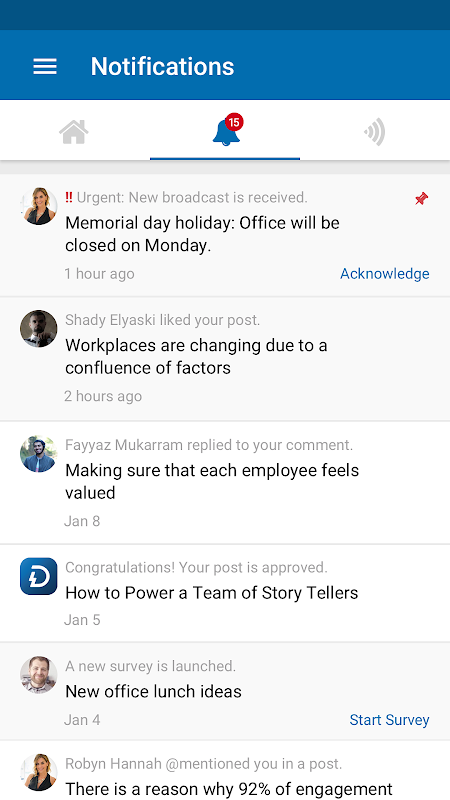
Task: Open Robyn Hannah's avatar in mention notification
Action: pos(39,772)
